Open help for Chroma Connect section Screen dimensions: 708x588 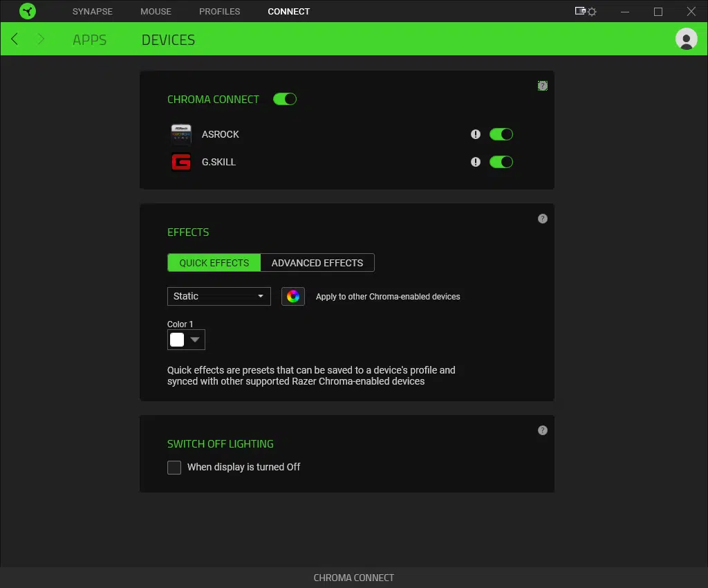pos(542,86)
